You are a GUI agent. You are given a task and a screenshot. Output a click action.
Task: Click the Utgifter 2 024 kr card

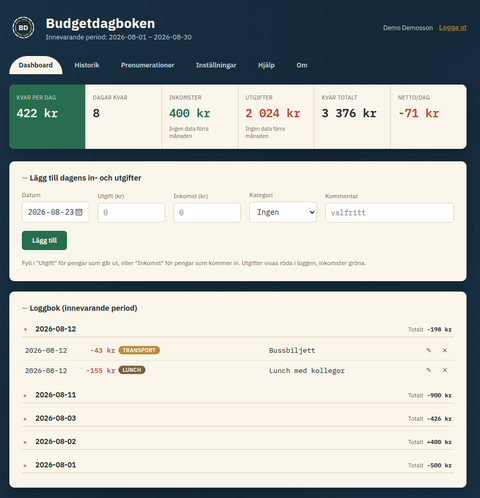[276, 117]
